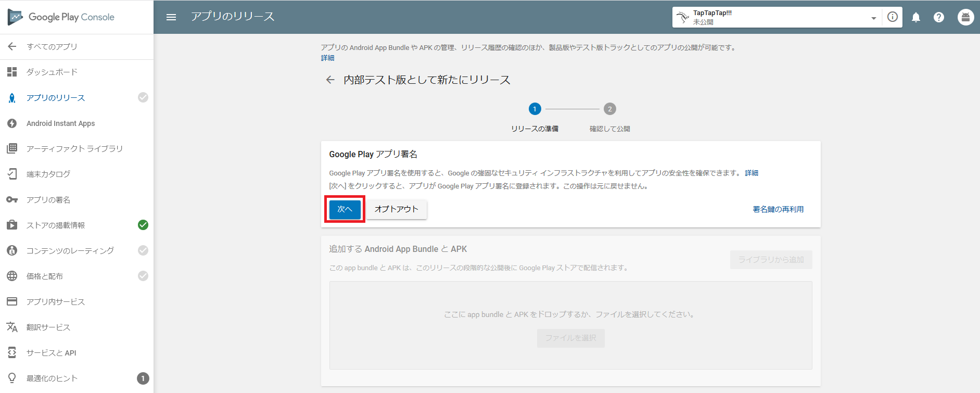
Task: Click green checkmark beside ストアの掲載情報
Action: click(x=143, y=225)
